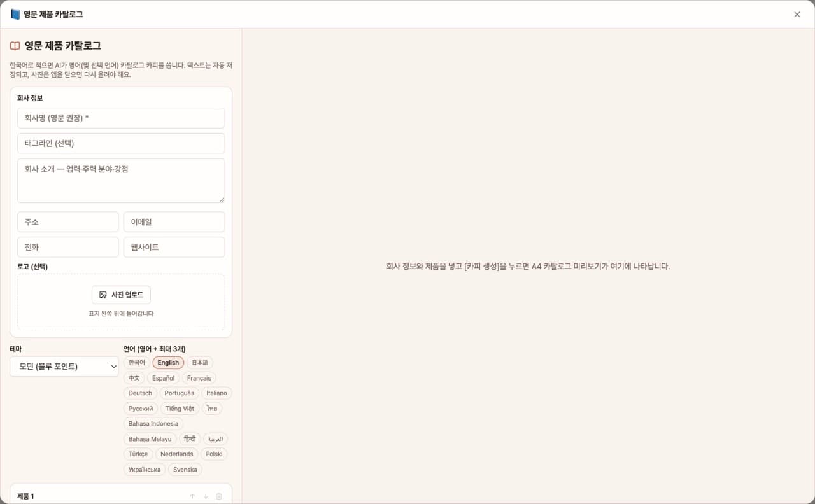The height and width of the screenshot is (504, 815).
Task: Select the Español language chip
Action: pyautogui.click(x=164, y=378)
